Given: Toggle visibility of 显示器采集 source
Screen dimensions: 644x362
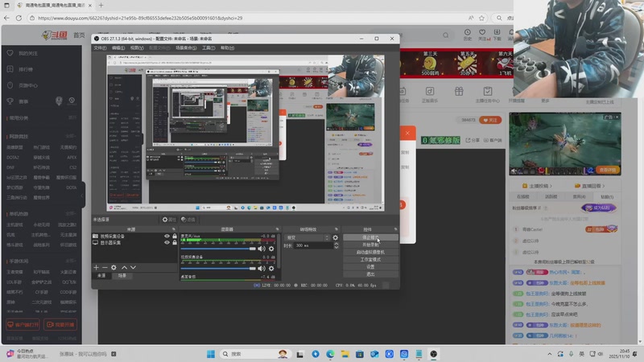Looking at the screenshot, I should point(167,243).
